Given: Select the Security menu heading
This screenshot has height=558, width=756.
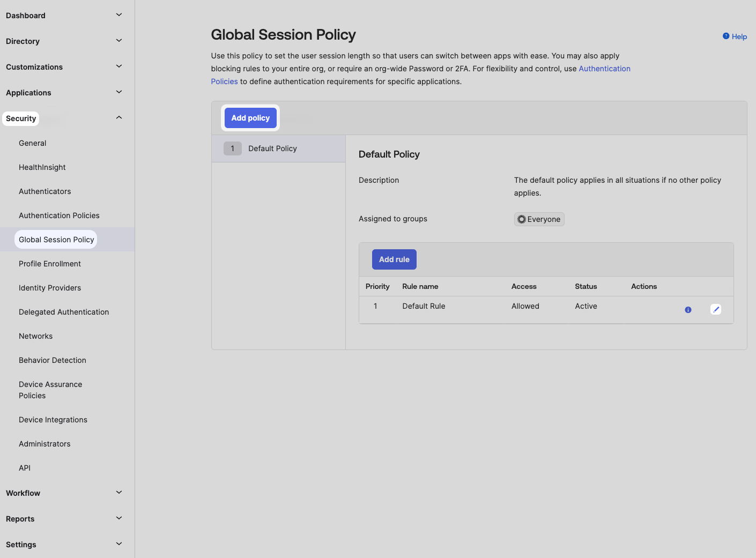Looking at the screenshot, I should click(x=21, y=118).
